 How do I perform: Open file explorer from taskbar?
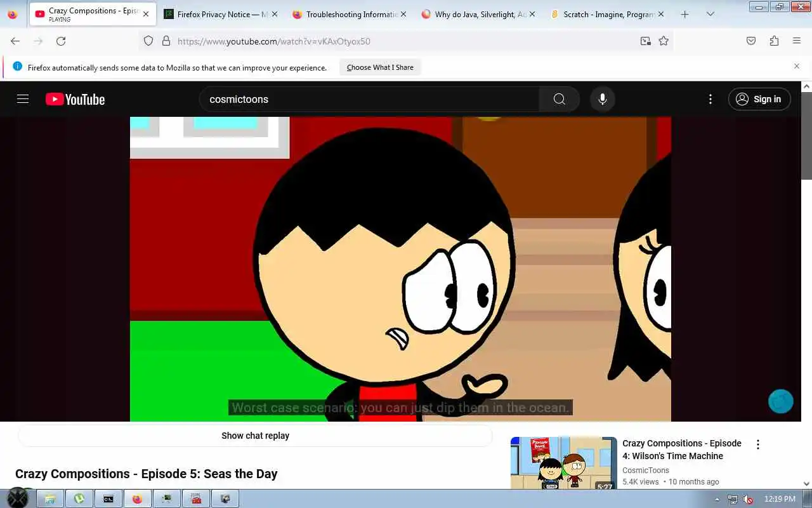(49, 498)
